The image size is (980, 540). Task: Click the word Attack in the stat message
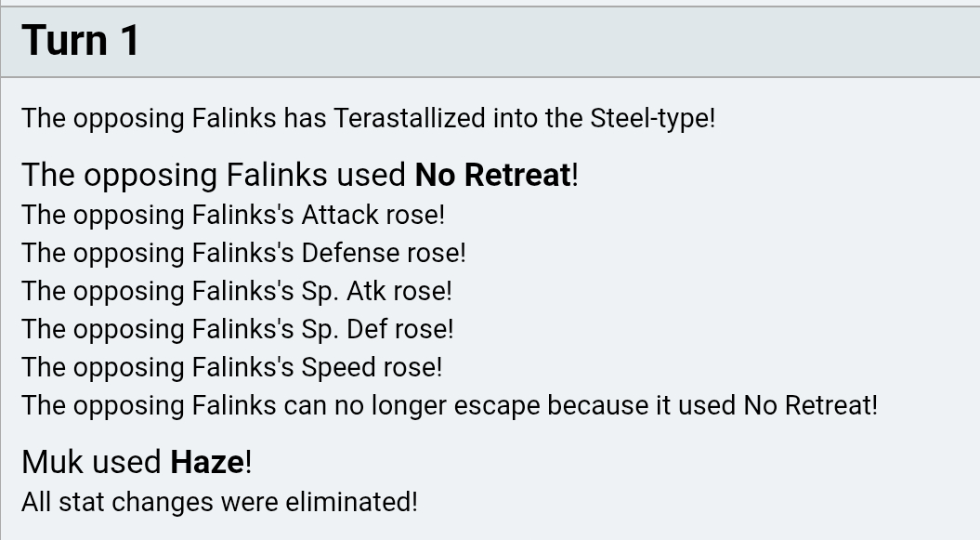[340, 215]
